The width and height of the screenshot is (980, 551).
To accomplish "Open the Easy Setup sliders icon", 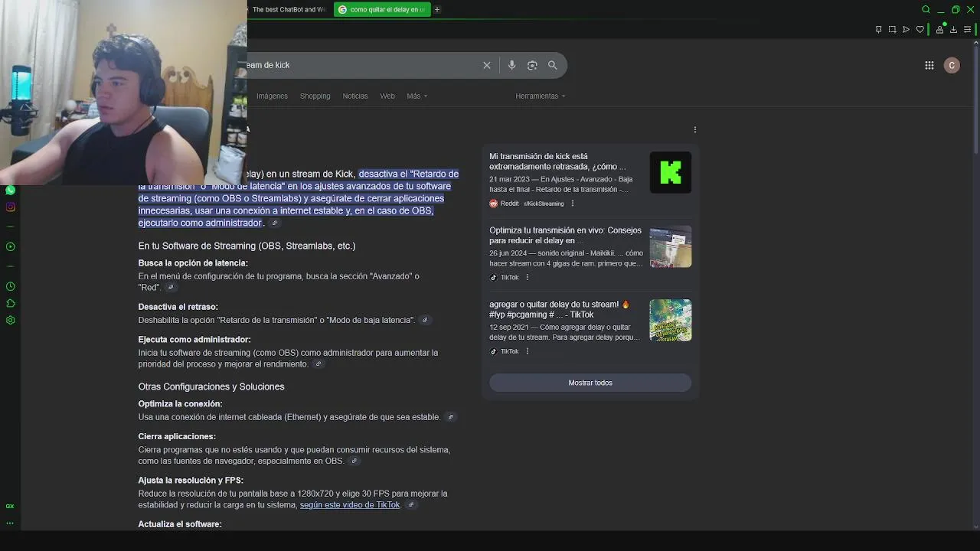I will pos(967,30).
